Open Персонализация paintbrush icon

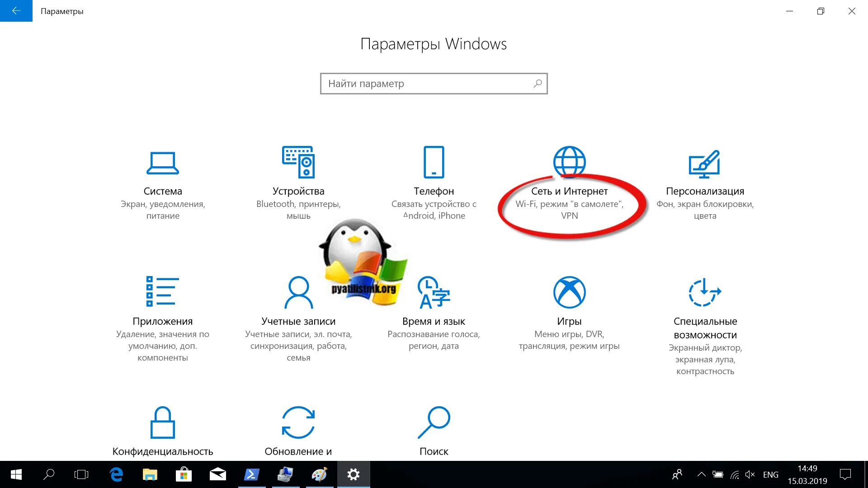click(704, 164)
